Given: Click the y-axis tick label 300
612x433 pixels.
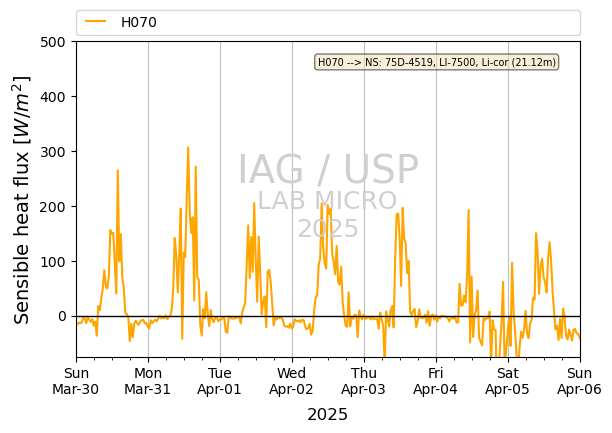Looking at the screenshot, I should coord(53,152).
